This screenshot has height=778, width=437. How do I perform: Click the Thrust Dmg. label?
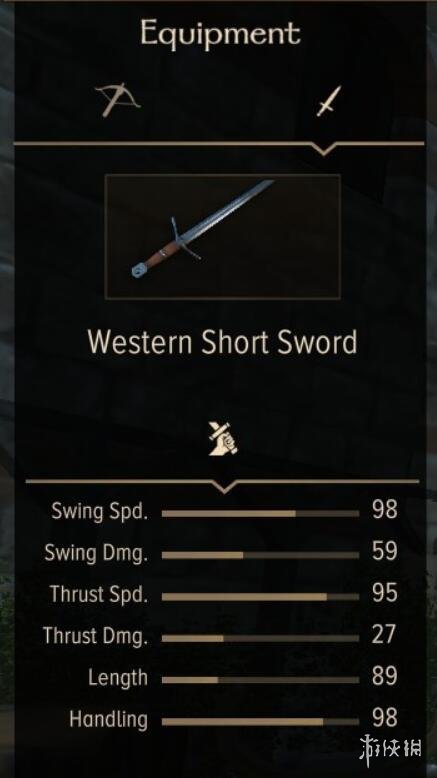coord(96,636)
